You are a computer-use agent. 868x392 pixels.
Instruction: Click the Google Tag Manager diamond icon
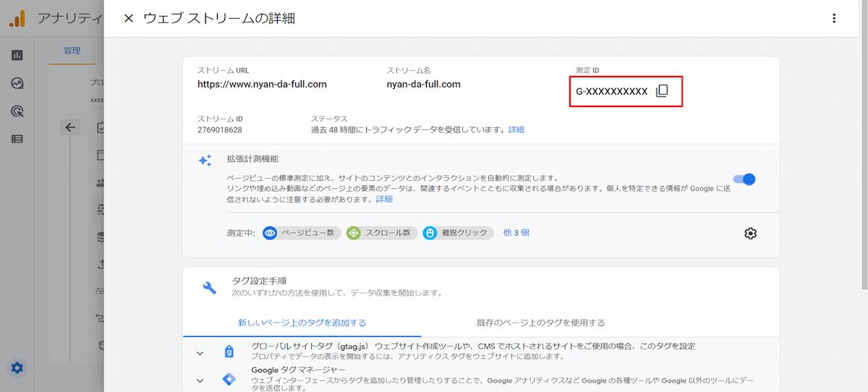(x=229, y=380)
